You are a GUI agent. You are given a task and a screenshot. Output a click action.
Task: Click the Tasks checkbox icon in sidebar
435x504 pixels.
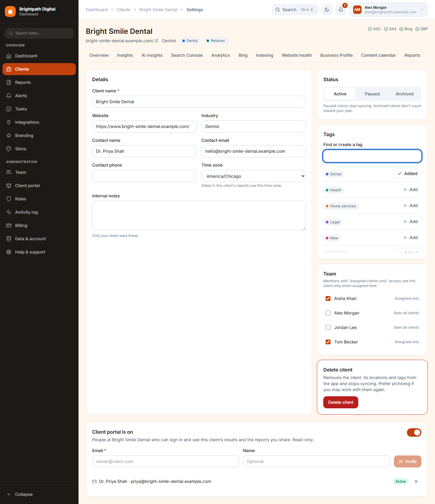tap(9, 109)
